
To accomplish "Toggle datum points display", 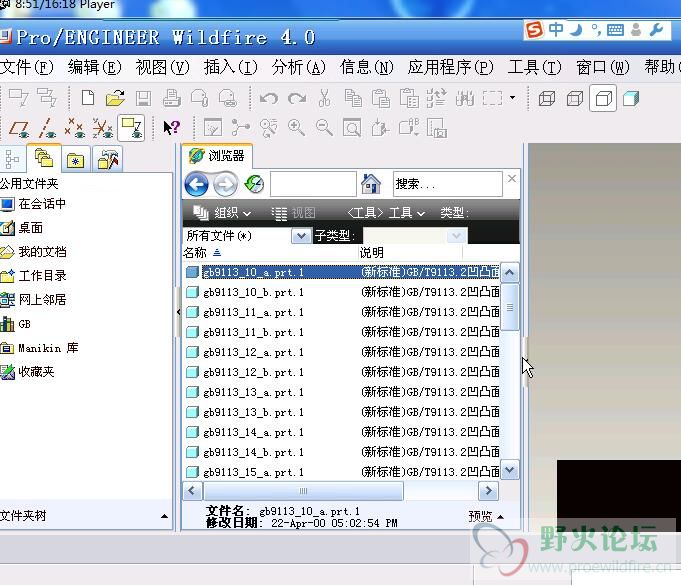I will tap(75, 129).
